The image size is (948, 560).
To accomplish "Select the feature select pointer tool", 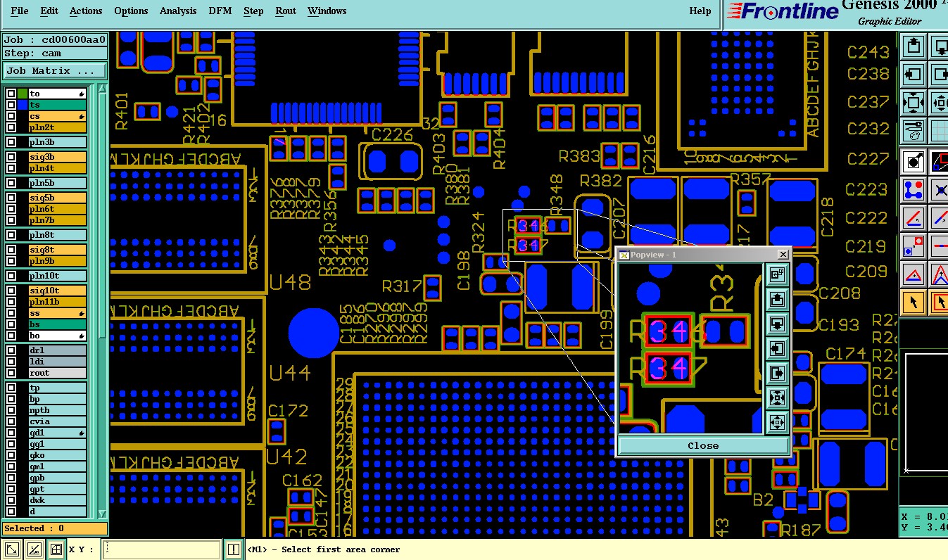I will (914, 303).
